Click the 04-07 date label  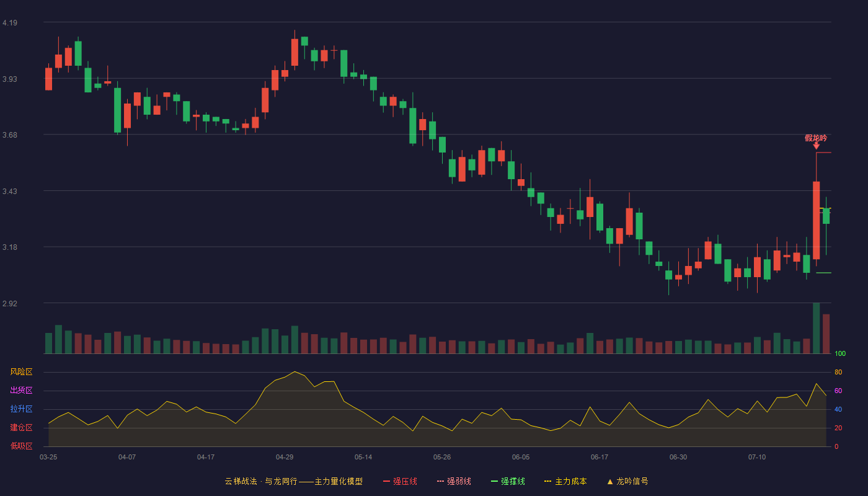[127, 457]
